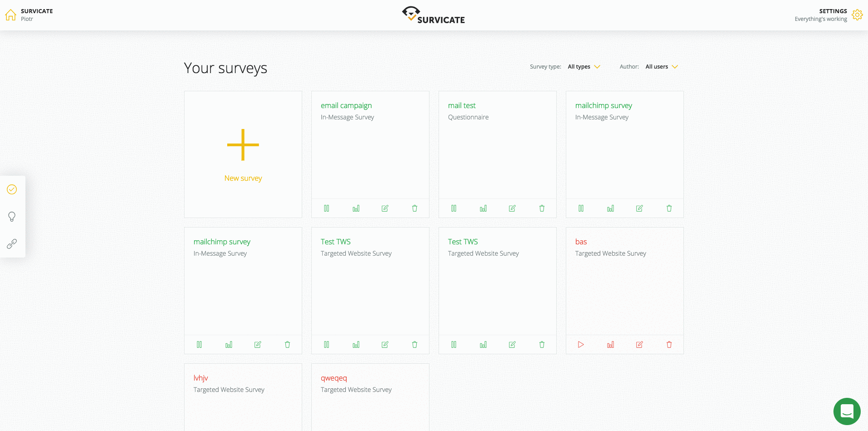This screenshot has width=868, height=431.
Task: Click the SURVICATE Piotr account label
Action: pos(37,15)
